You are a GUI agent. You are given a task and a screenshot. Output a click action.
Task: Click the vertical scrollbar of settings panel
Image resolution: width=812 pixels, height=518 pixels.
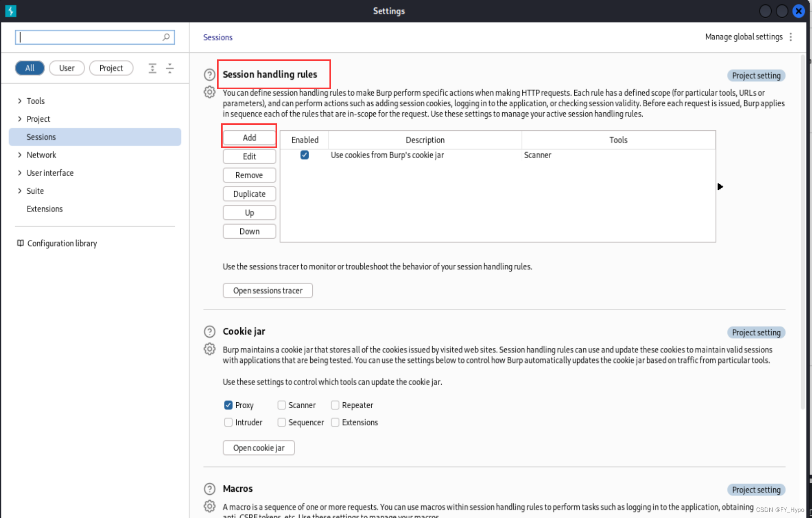click(803, 232)
